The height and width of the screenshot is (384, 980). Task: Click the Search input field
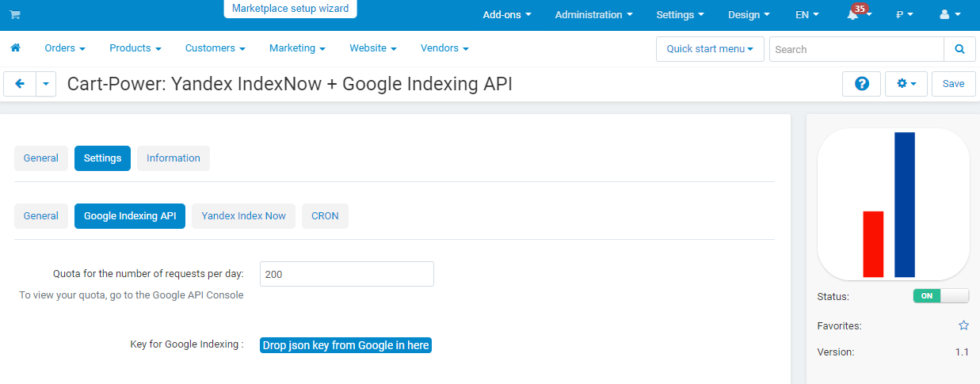point(856,49)
